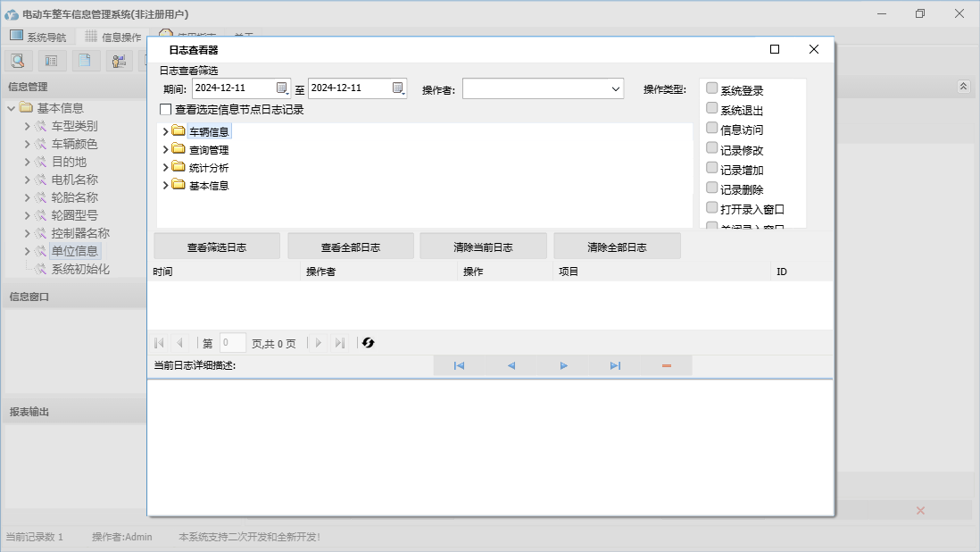Expand the 车辆信息 folder node
The height and width of the screenshot is (552, 980).
(x=166, y=131)
